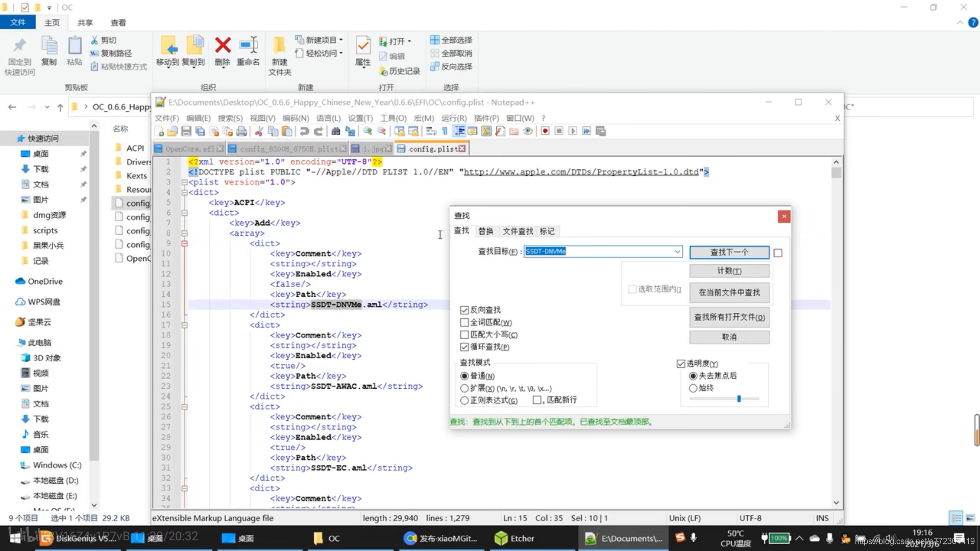Screen dimensions: 980x551
Task: Click the Save All icon in Notepad++
Action: (x=200, y=132)
